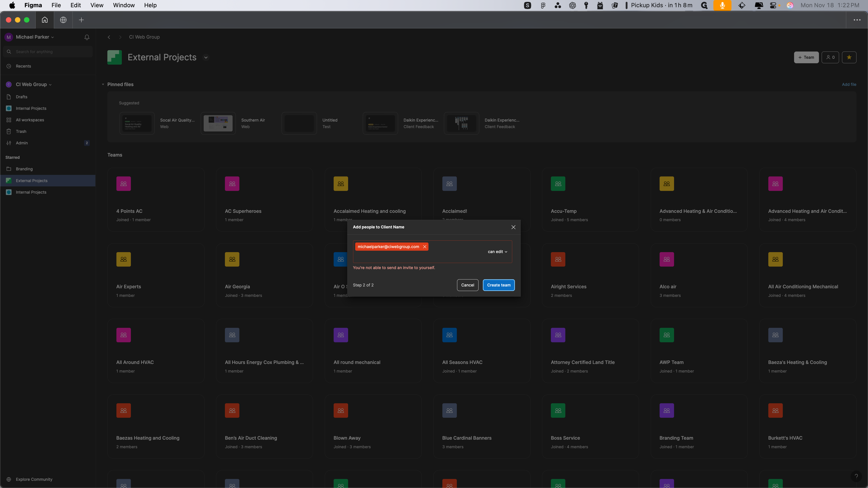Click the Create team button
The width and height of the screenshot is (868, 488).
point(498,285)
